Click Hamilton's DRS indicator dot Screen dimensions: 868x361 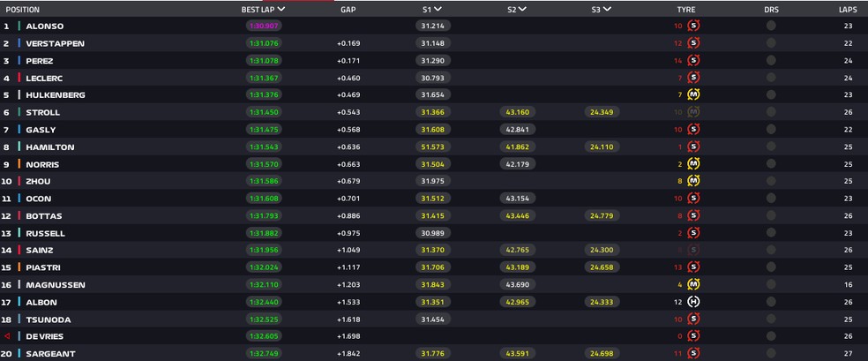click(x=771, y=147)
